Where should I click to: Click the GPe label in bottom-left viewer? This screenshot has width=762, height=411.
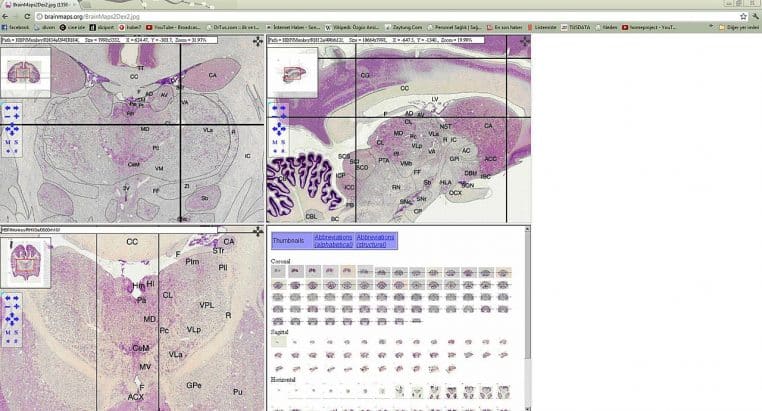pyautogui.click(x=194, y=385)
